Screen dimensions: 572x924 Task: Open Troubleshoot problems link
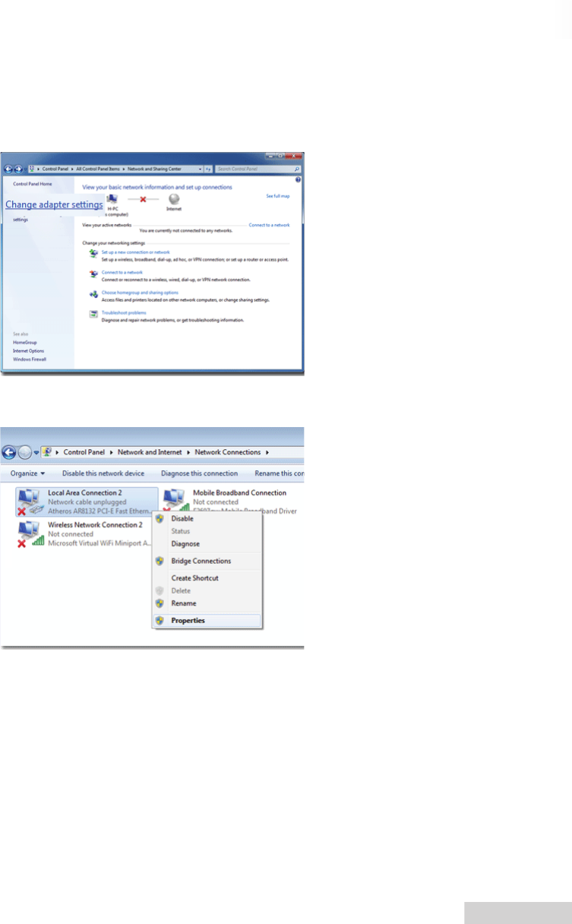pyautogui.click(x=124, y=312)
